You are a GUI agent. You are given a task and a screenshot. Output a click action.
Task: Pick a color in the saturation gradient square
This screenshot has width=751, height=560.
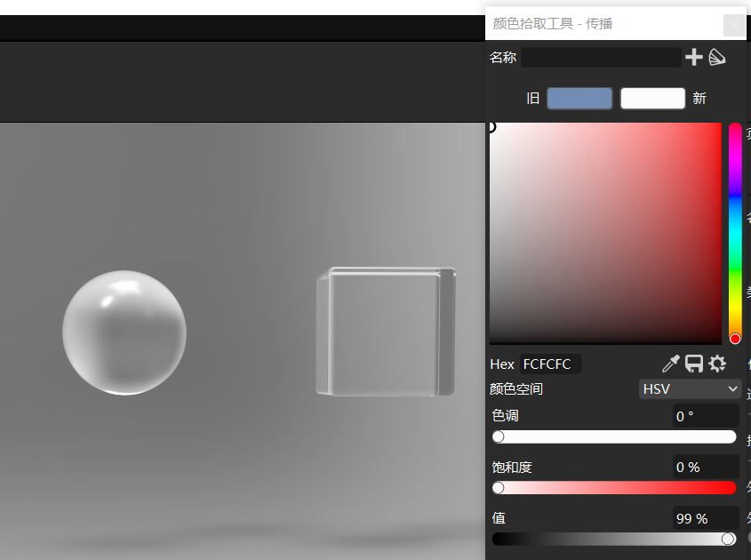[x=604, y=233]
